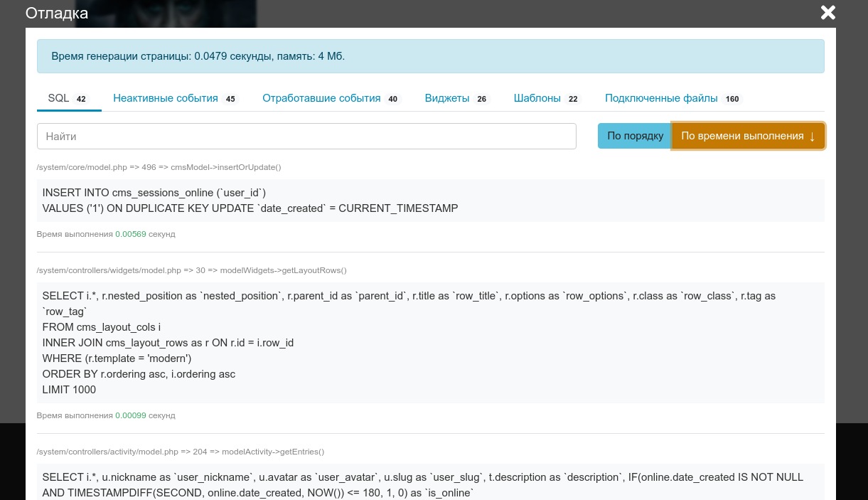Viewport: 868px width, 500px height.
Task: Close the Отладка debug window
Action: [827, 12]
